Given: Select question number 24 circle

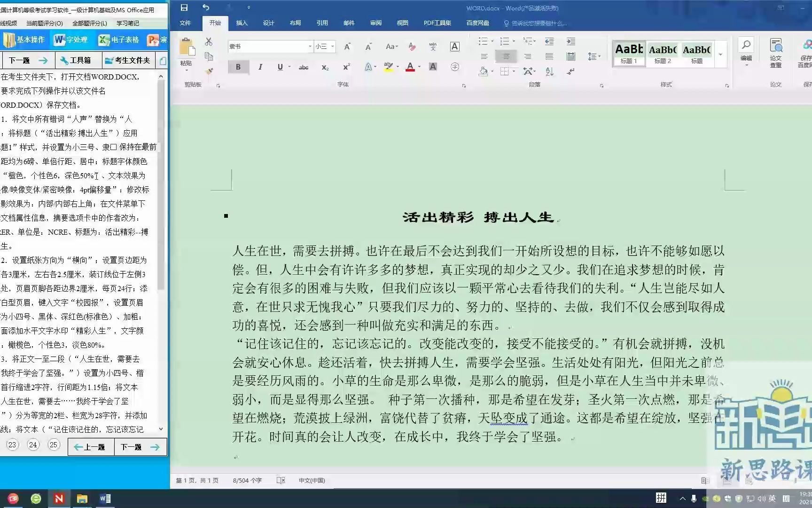Looking at the screenshot, I should click(33, 444).
